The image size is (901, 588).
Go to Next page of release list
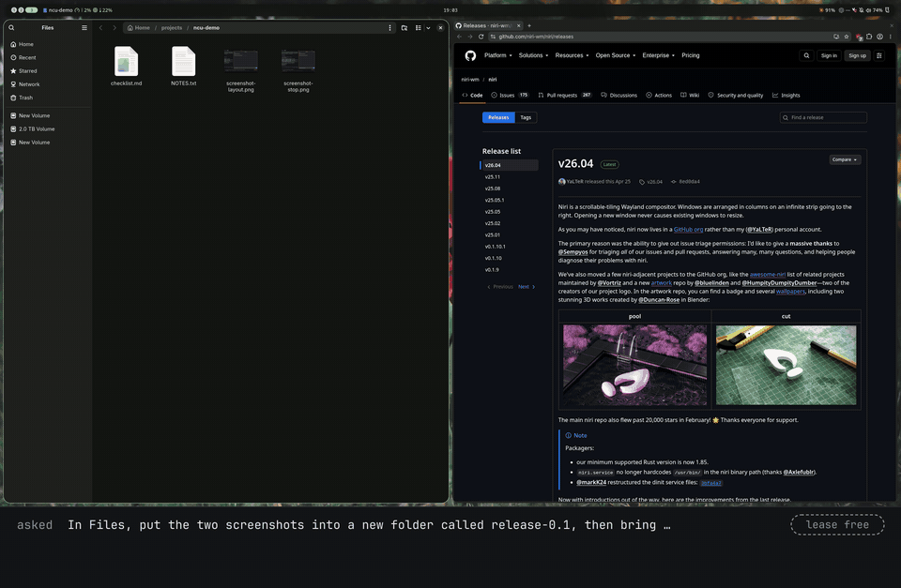click(527, 287)
